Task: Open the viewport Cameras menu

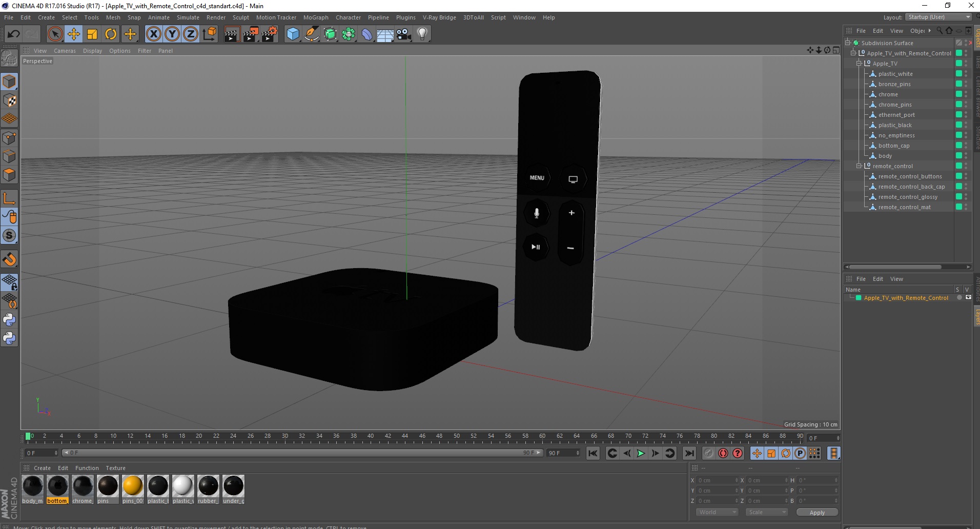Action: click(x=65, y=51)
